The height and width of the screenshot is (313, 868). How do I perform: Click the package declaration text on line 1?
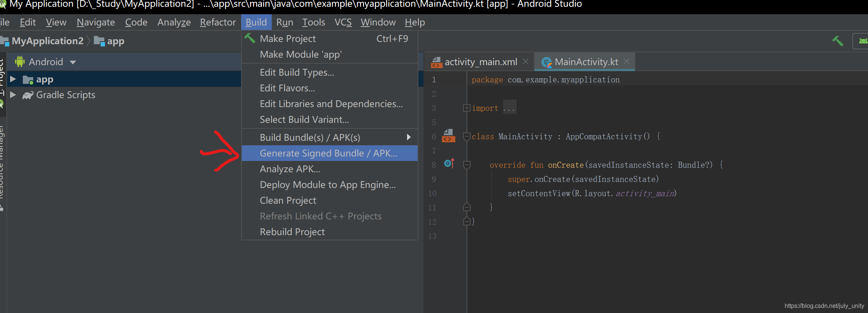(545, 80)
